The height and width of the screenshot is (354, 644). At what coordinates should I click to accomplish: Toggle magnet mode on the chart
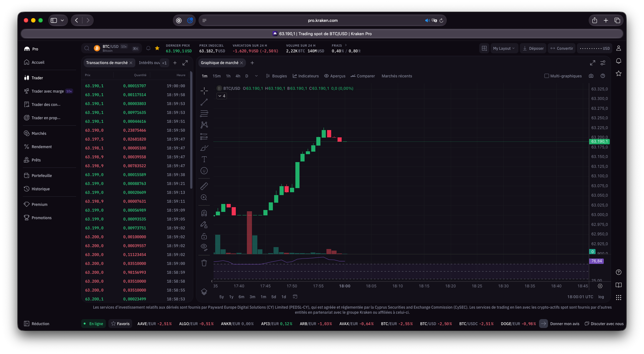(204, 213)
